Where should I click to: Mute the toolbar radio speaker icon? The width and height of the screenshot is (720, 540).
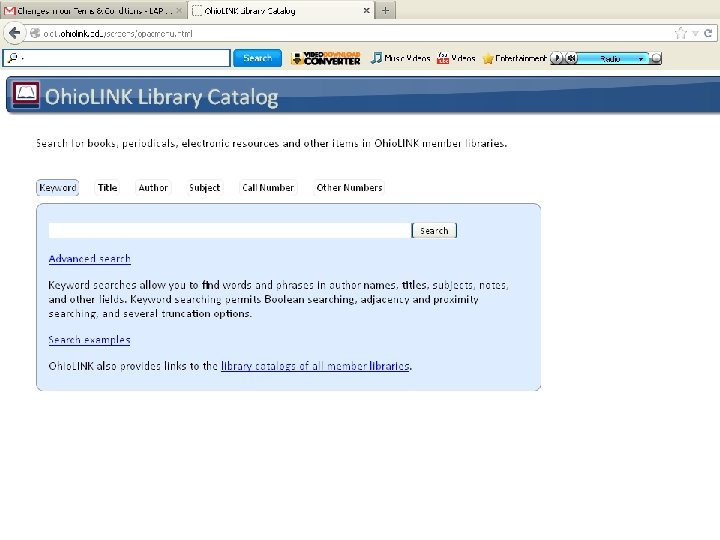[x=571, y=58]
